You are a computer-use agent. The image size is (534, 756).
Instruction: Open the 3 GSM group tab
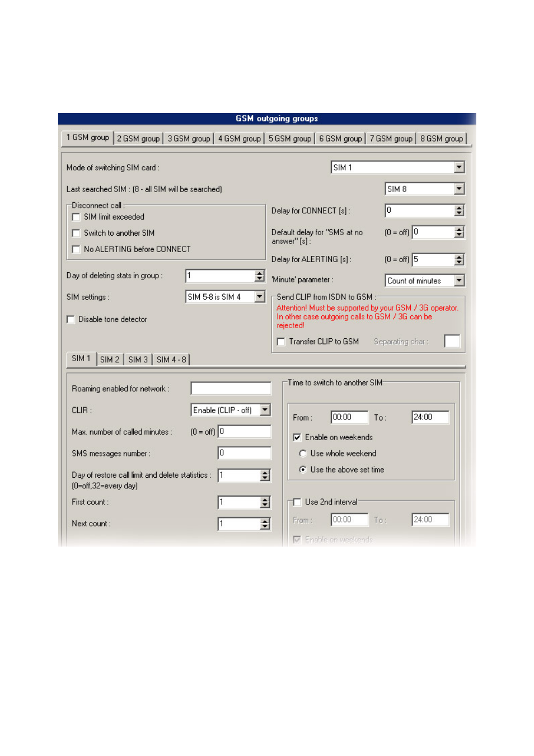pyautogui.click(x=189, y=138)
